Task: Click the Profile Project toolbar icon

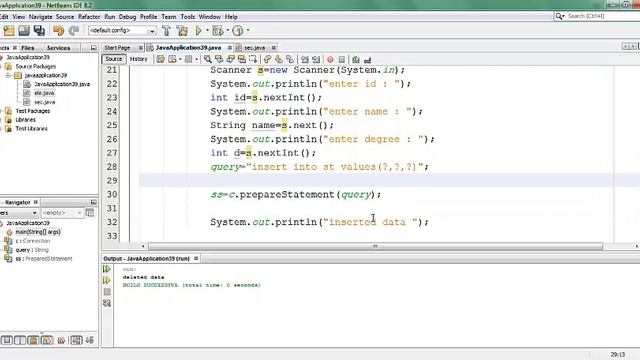Action: [238, 31]
